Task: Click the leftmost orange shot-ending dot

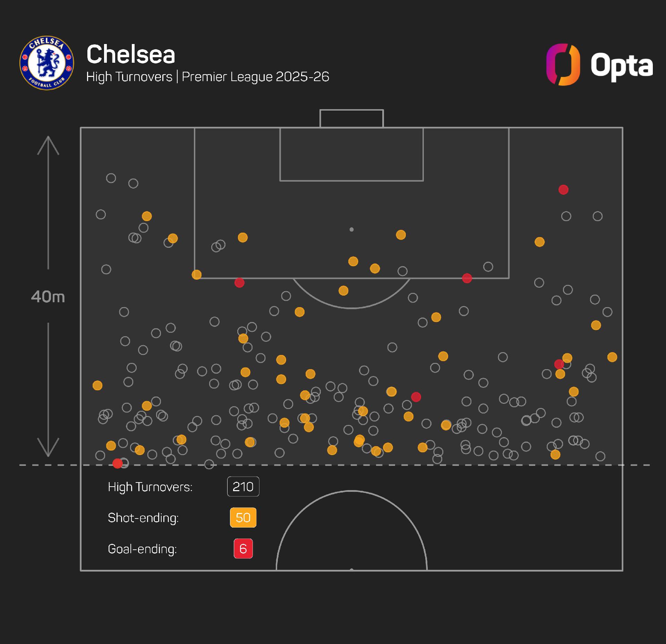Action: click(x=97, y=385)
